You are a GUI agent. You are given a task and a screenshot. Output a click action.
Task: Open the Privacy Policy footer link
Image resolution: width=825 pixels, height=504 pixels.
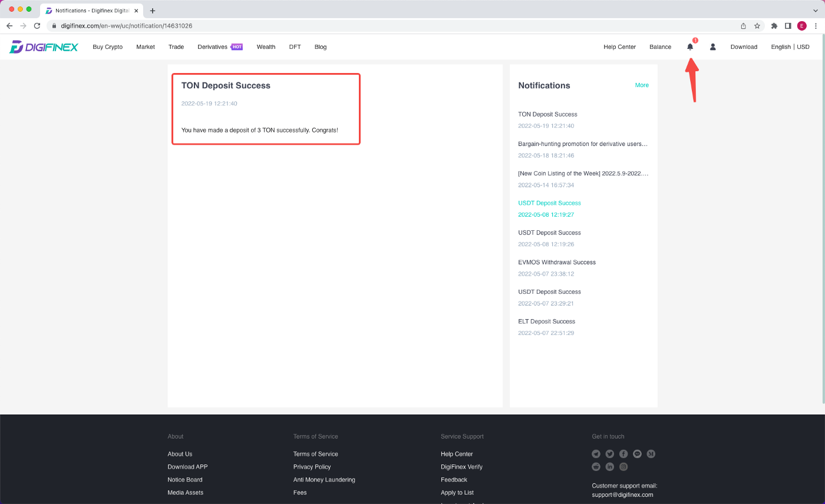tap(312, 467)
